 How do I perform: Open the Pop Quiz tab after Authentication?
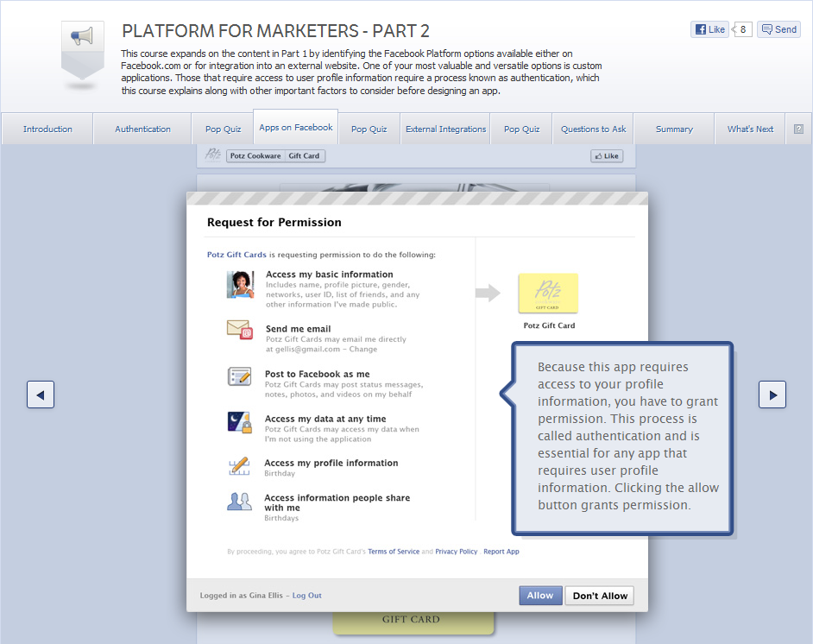(223, 129)
